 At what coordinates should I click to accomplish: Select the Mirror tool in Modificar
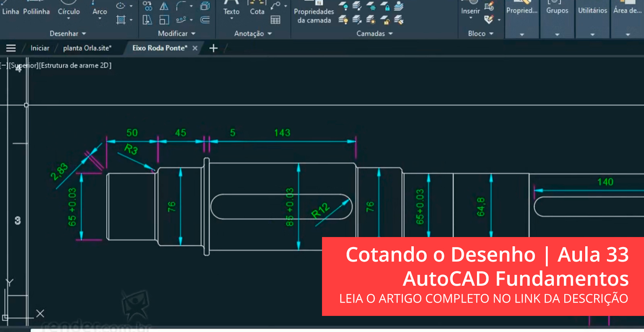(x=164, y=6)
